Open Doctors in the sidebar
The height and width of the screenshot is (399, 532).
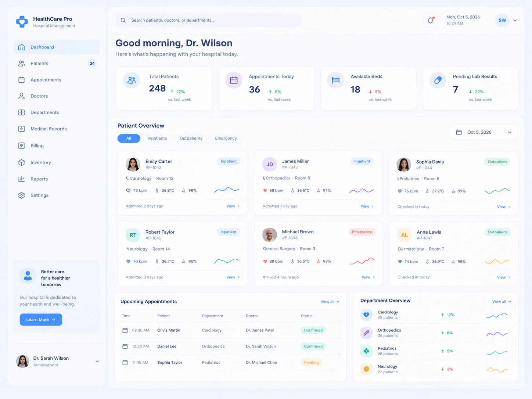pyautogui.click(x=57, y=96)
